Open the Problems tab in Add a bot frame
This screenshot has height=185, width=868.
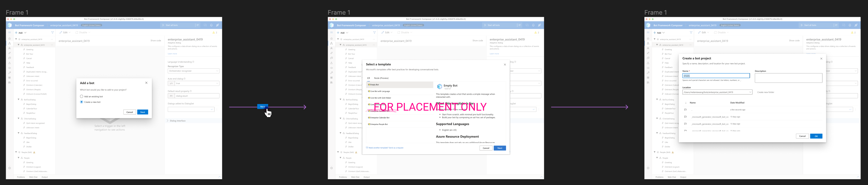click(21, 177)
